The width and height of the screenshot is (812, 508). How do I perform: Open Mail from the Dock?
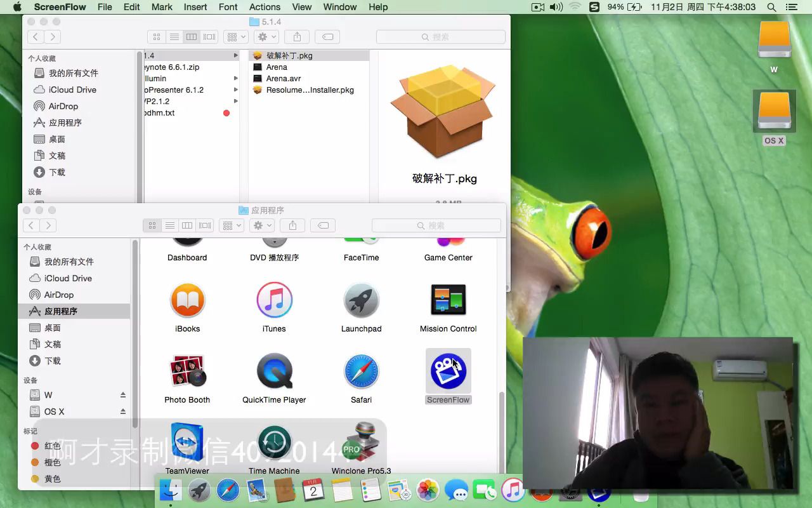pos(256,490)
